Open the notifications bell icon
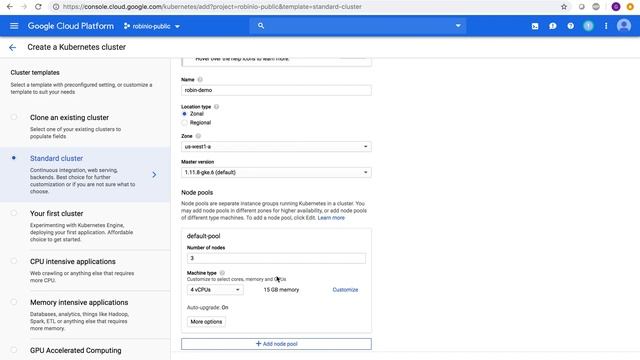This screenshot has height=360, width=640. click(x=588, y=26)
